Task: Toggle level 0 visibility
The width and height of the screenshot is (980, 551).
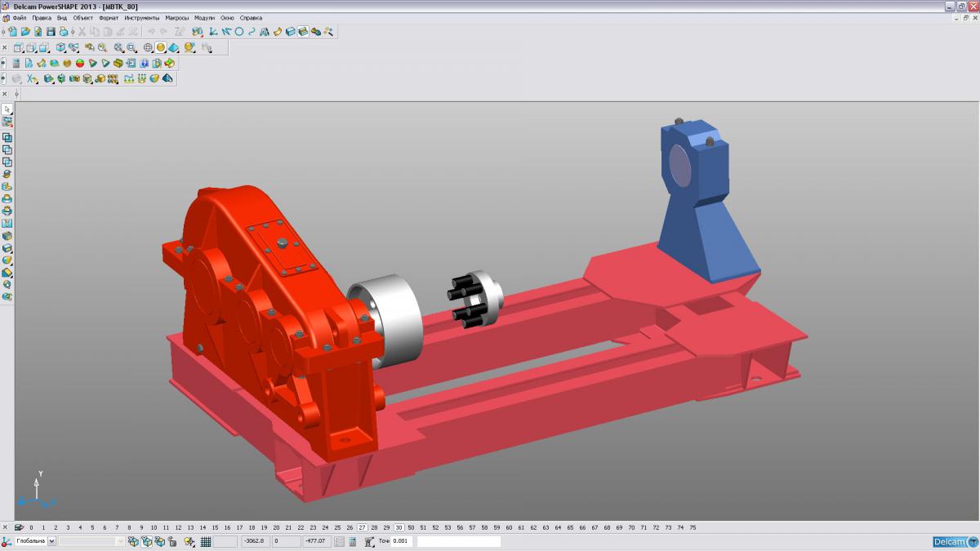Action: (31, 527)
